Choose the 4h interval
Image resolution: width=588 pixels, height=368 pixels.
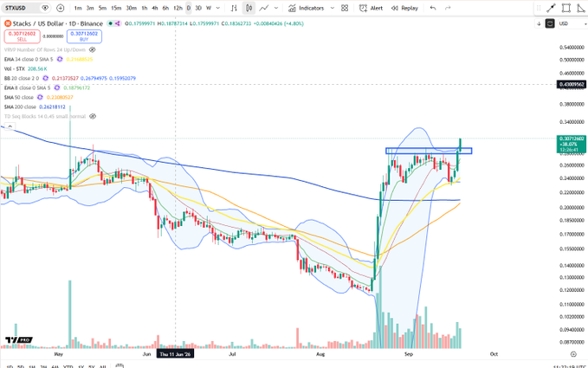coord(154,8)
